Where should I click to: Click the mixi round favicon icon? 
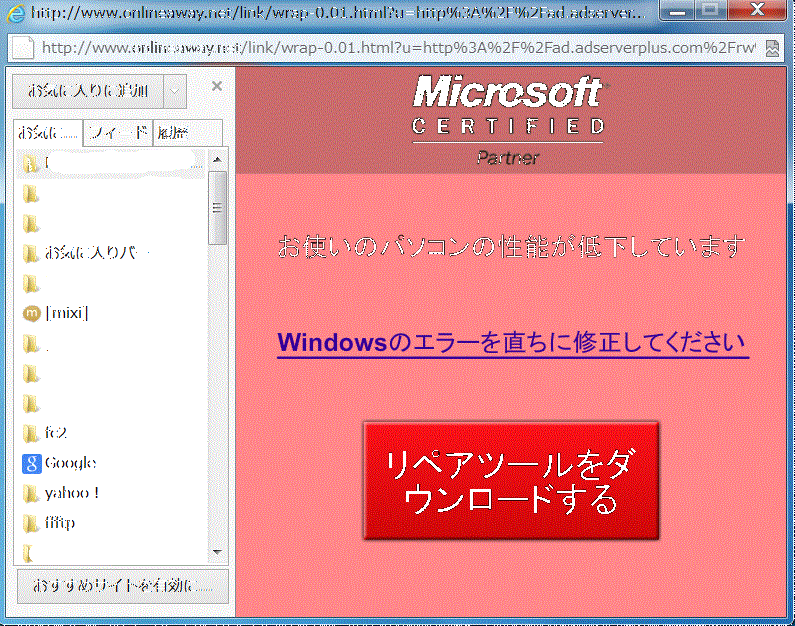(31, 314)
